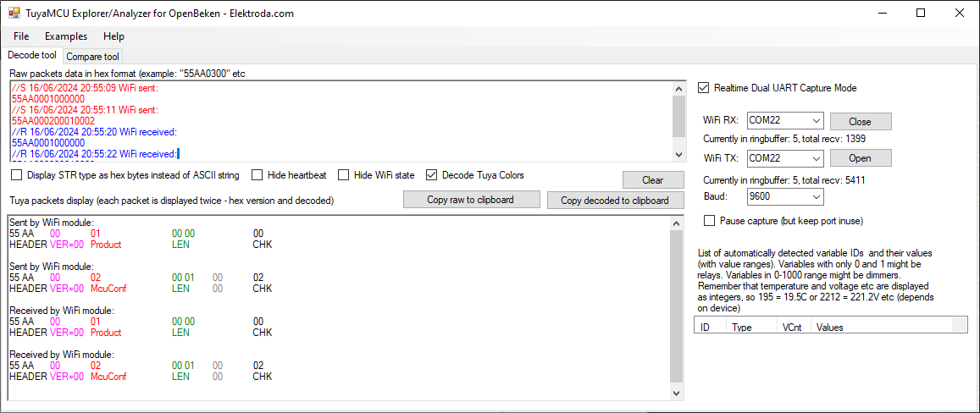
Task: Click raw packets scrollbar down arrow
Action: (x=678, y=154)
